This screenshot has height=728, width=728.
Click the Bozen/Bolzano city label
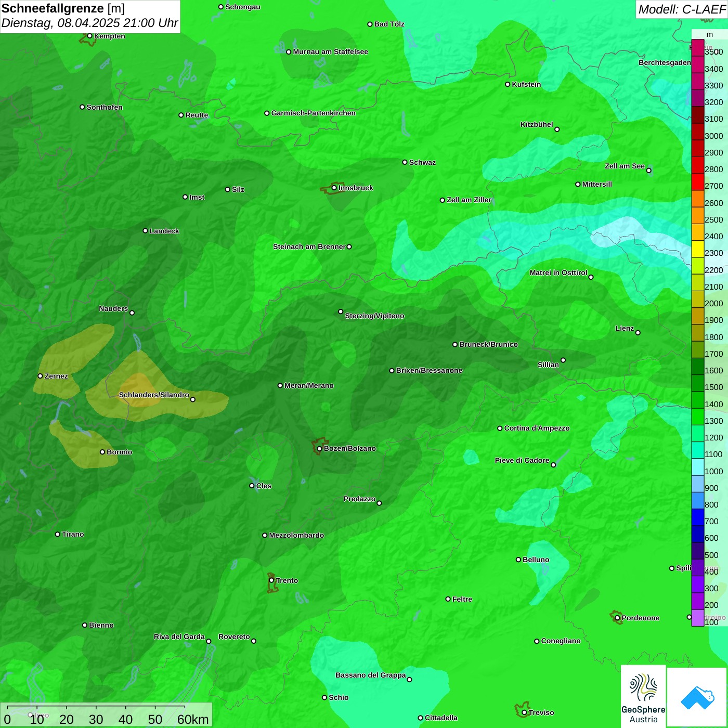pos(349,448)
